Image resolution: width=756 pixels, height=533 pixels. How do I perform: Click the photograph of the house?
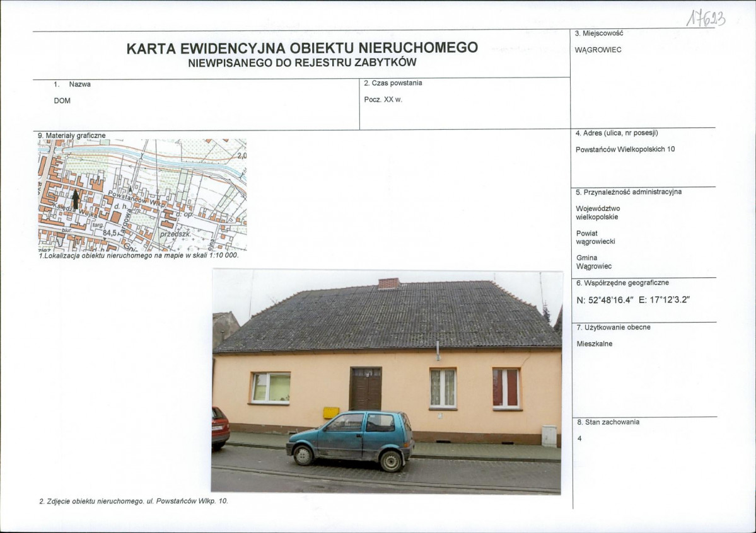pyautogui.click(x=387, y=382)
